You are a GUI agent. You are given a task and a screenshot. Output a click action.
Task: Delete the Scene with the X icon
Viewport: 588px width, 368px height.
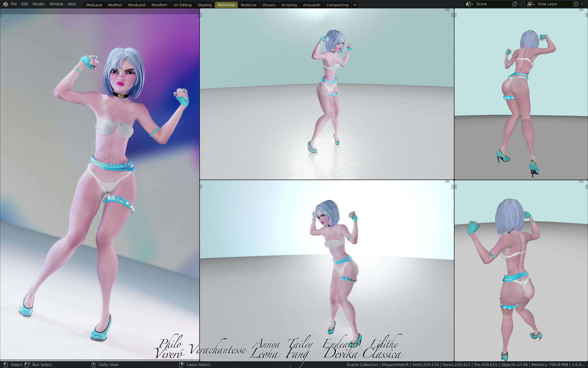(521, 4)
